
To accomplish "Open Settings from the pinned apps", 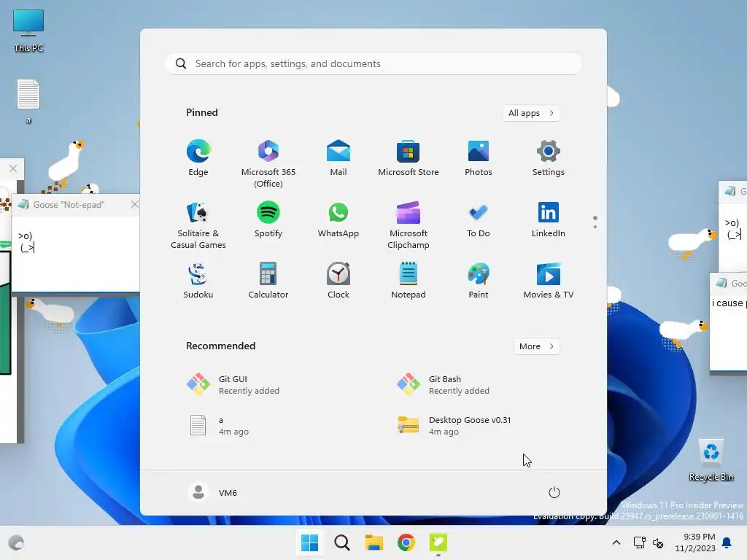I will 549,158.
